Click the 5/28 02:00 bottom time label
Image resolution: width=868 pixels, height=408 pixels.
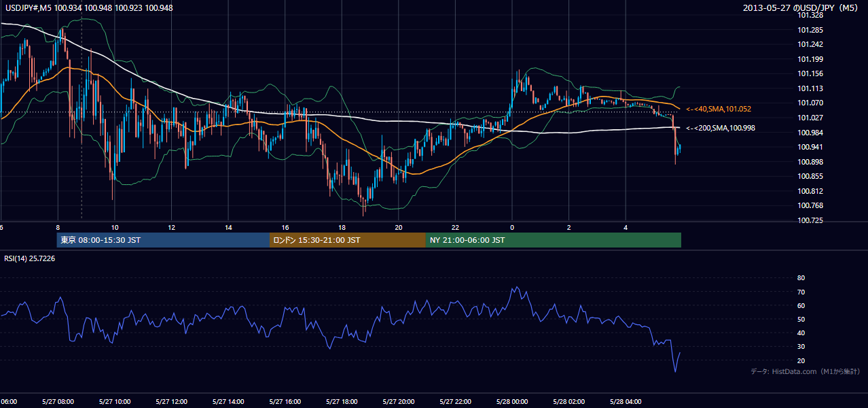(568, 402)
